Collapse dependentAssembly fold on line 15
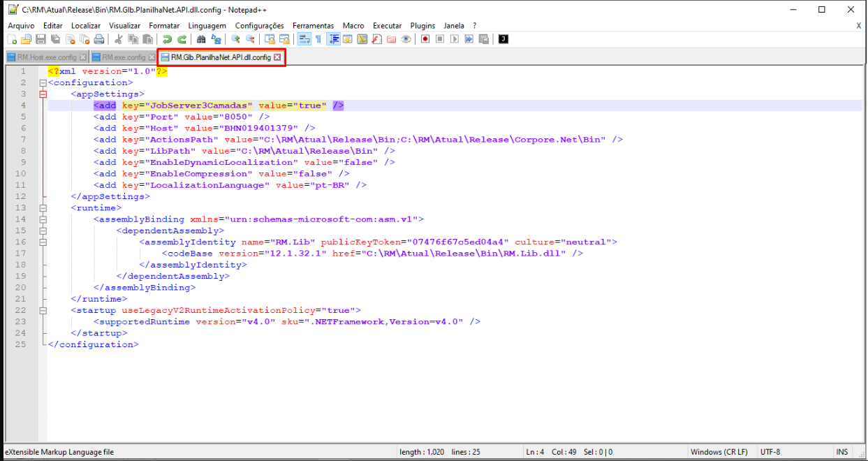 point(43,230)
